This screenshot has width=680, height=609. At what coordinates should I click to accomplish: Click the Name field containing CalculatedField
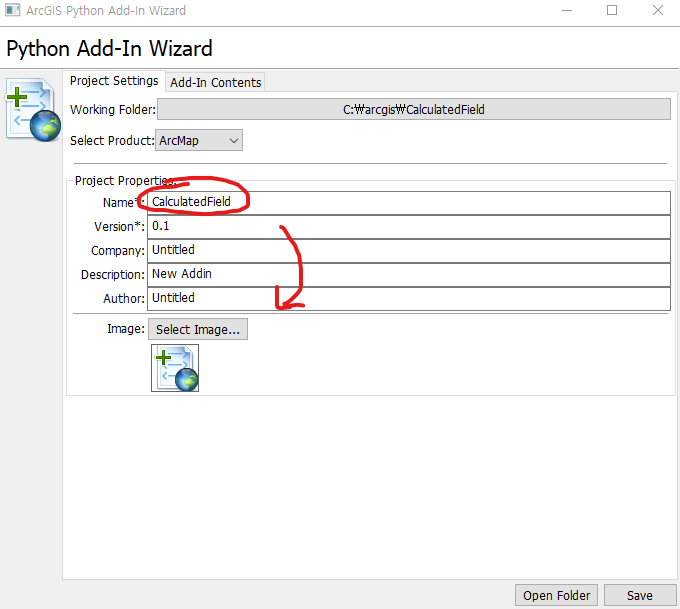pos(409,202)
